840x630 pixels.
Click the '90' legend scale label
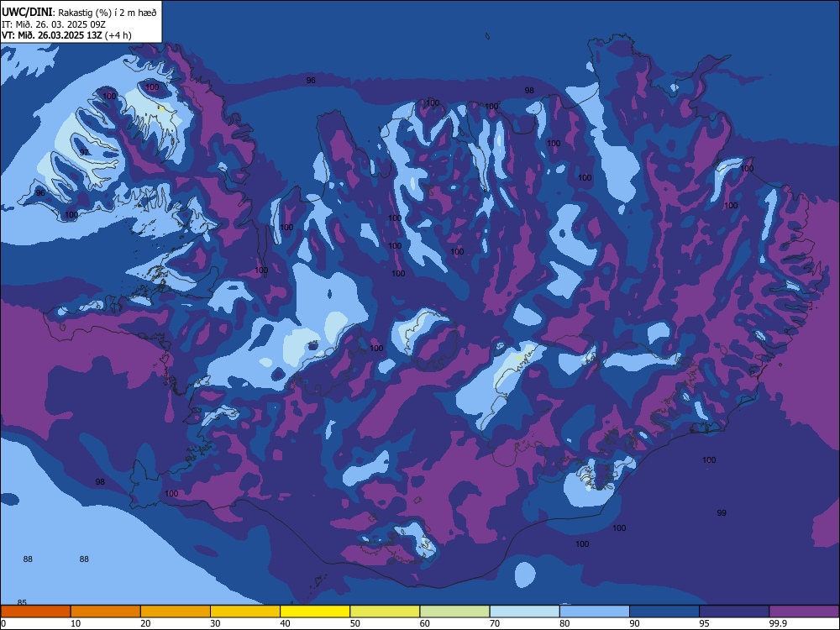tap(635, 623)
